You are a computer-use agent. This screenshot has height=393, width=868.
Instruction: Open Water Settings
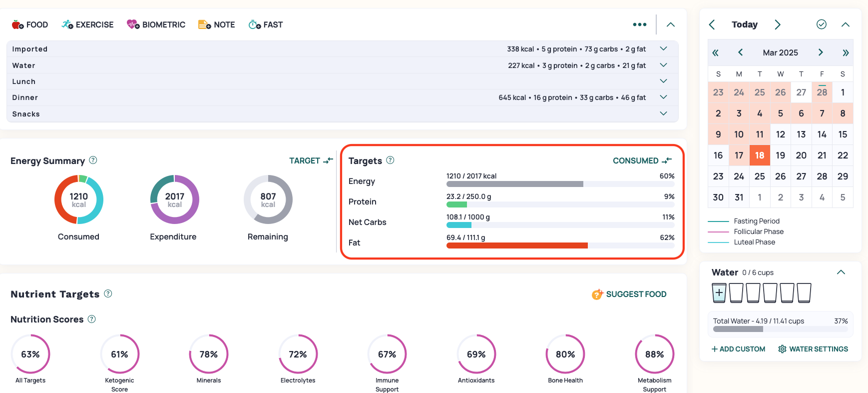813,349
